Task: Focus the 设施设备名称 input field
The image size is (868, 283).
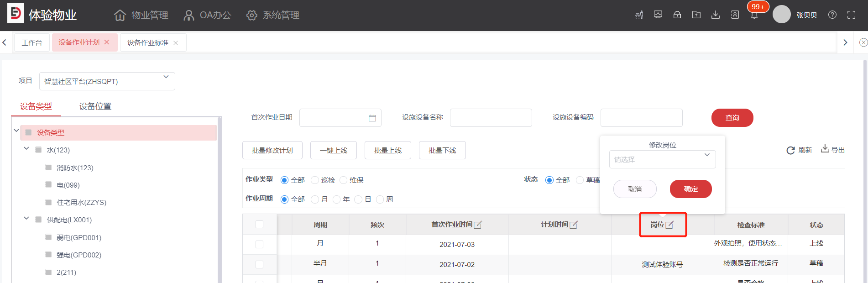Action: tap(491, 118)
